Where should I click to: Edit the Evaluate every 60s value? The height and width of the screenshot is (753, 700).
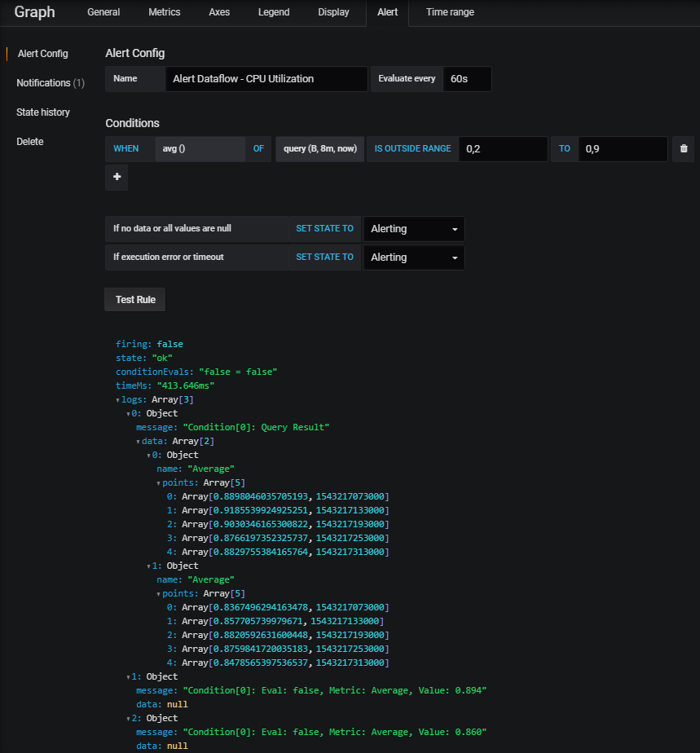pyautogui.click(x=466, y=79)
